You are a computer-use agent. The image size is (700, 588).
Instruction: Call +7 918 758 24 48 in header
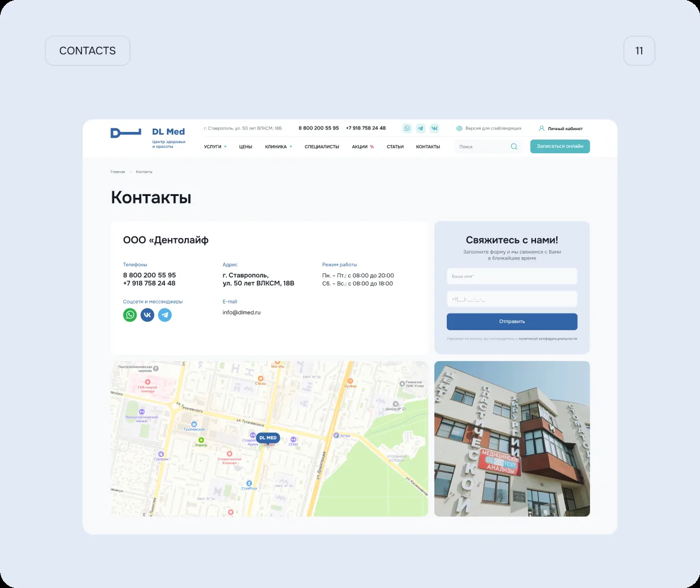pos(365,128)
